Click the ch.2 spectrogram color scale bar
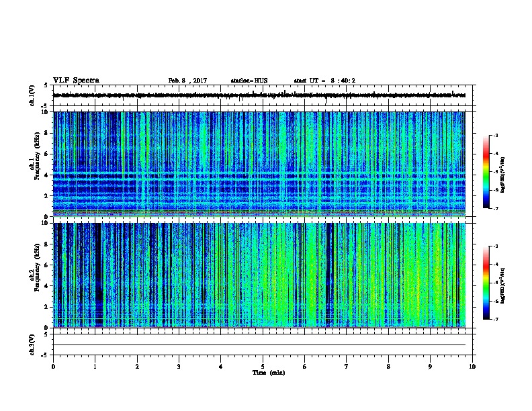The width and height of the screenshot is (532, 411). tap(486, 283)
